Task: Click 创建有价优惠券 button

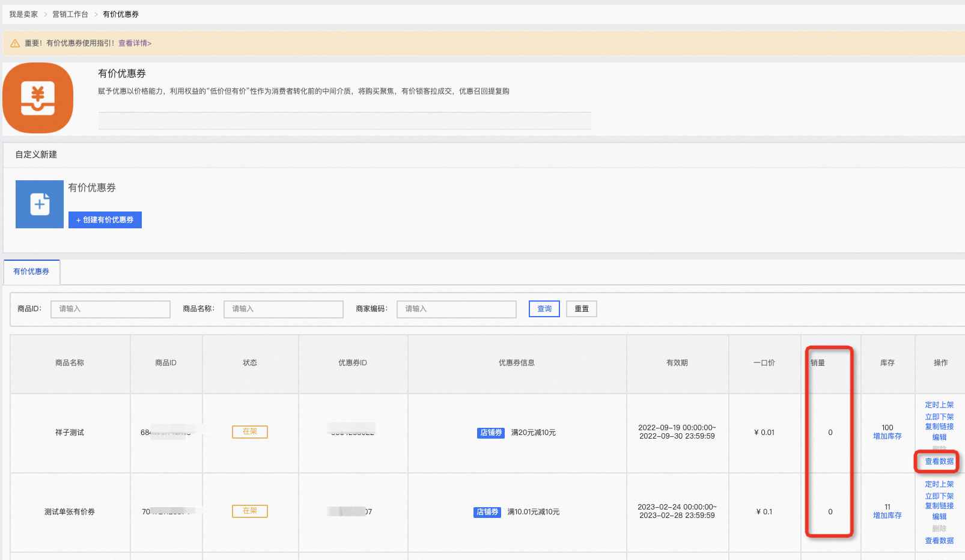Action: pyautogui.click(x=105, y=220)
